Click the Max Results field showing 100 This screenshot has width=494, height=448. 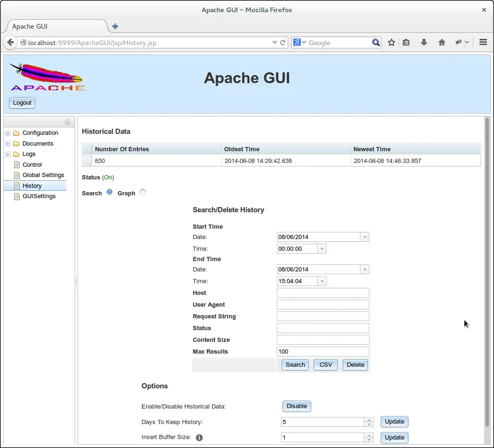(x=323, y=352)
